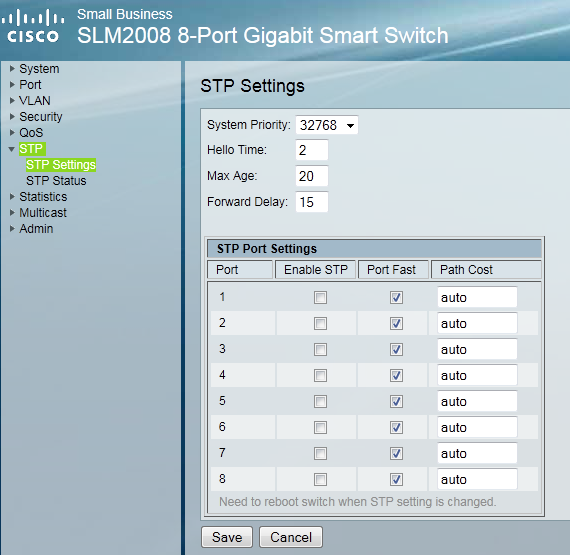The width and height of the screenshot is (570, 555).
Task: Click the Cisco logo
Action: point(33,27)
